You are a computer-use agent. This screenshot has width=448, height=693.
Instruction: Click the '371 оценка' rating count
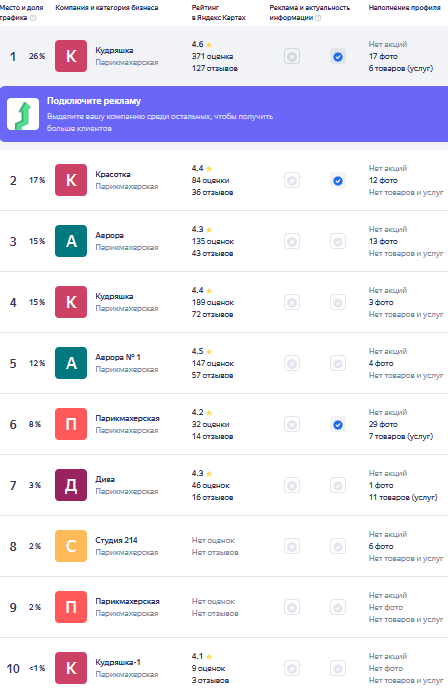coord(213,57)
